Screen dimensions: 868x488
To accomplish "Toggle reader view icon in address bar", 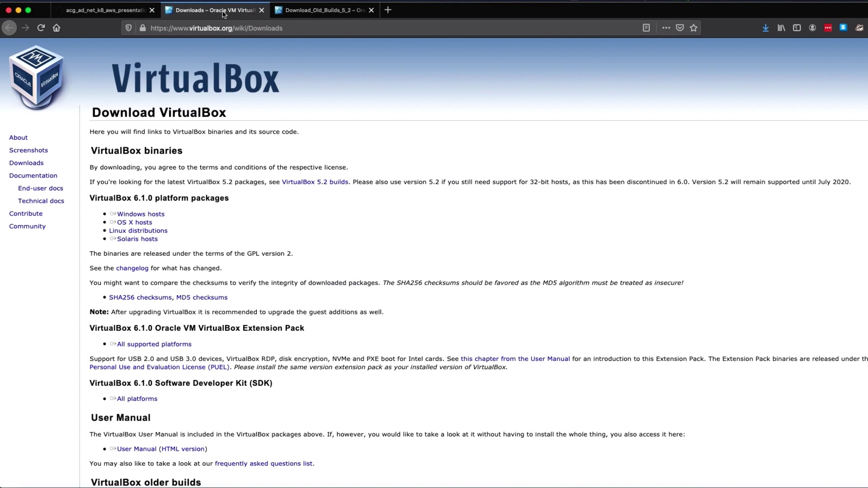I will [x=646, y=28].
